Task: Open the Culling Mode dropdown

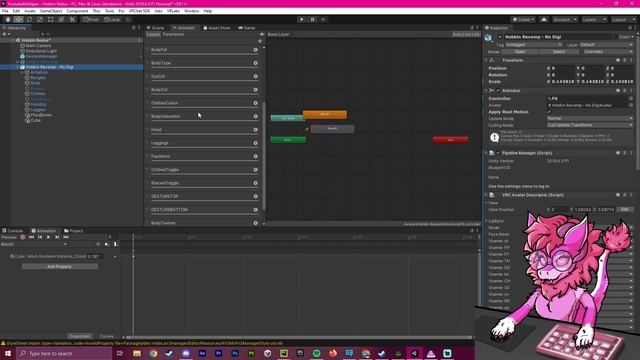Action: point(590,125)
